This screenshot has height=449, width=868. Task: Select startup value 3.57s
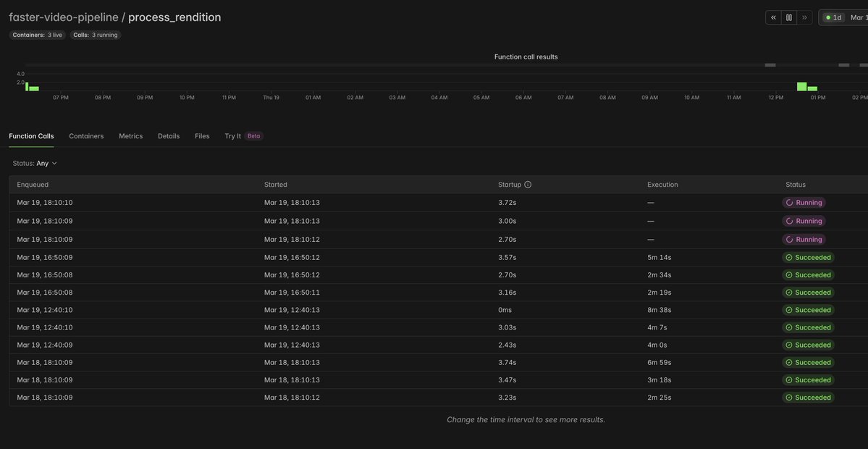coord(507,257)
